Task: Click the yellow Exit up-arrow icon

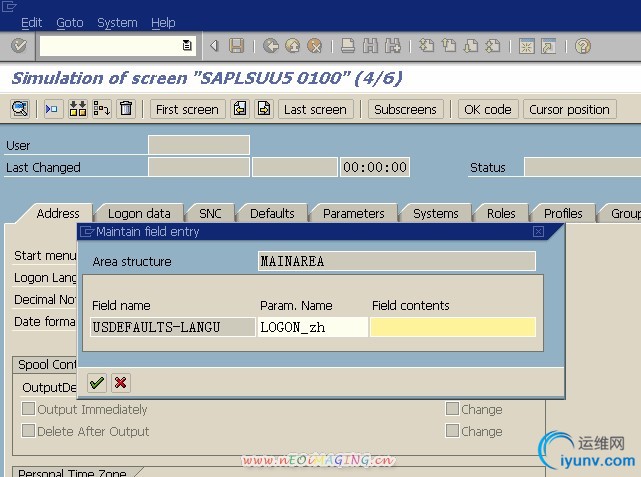Action: click(x=292, y=46)
